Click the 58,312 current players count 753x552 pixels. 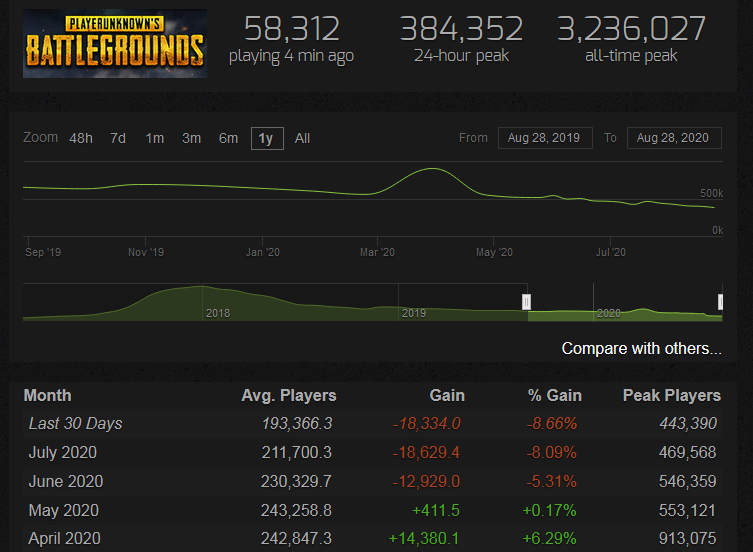(x=291, y=29)
